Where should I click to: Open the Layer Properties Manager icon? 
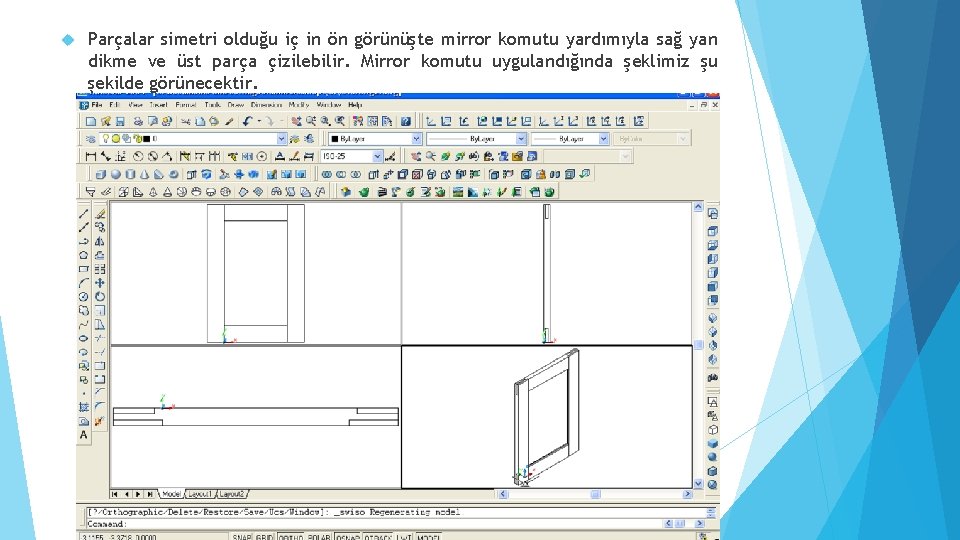[91, 139]
